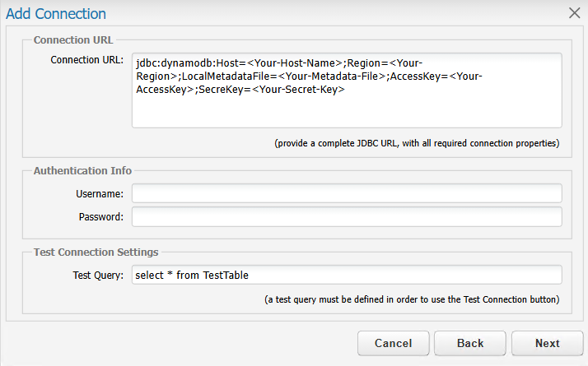Viewport: 588px width, 366px height.
Task: Proceed with the Next button
Action: pos(548,343)
